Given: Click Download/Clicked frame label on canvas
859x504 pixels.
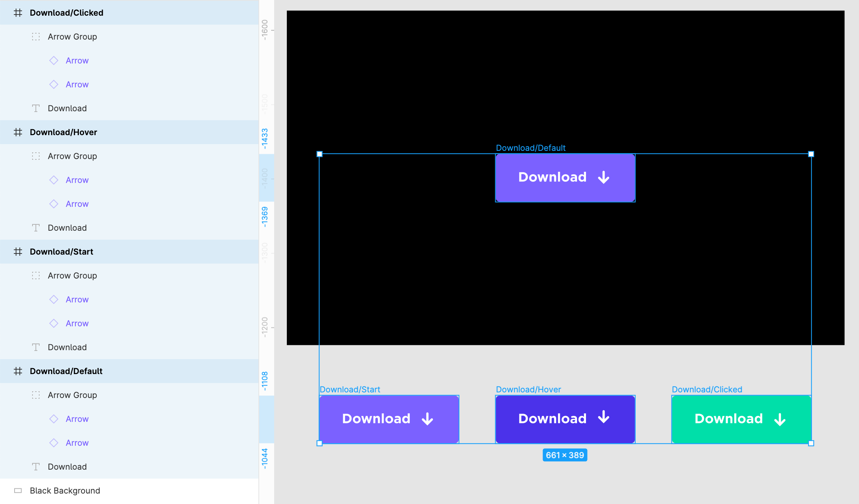Looking at the screenshot, I should click(707, 389).
